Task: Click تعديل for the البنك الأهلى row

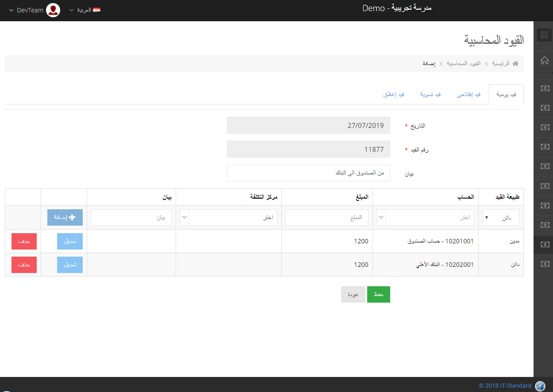Action: 70,265
